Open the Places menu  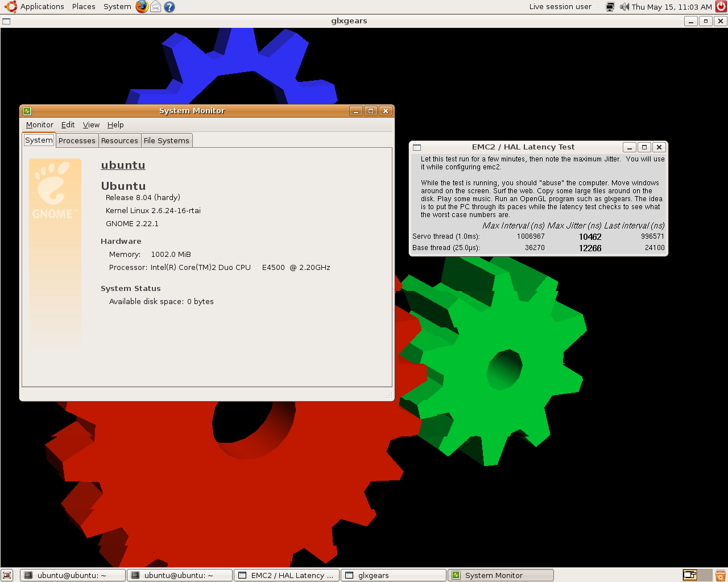[84, 7]
